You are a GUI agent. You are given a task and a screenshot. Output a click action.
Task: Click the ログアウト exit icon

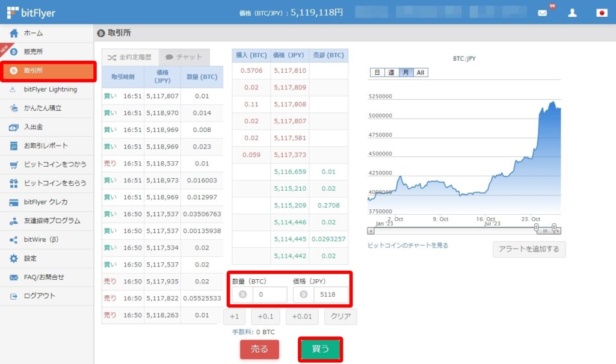(x=14, y=296)
